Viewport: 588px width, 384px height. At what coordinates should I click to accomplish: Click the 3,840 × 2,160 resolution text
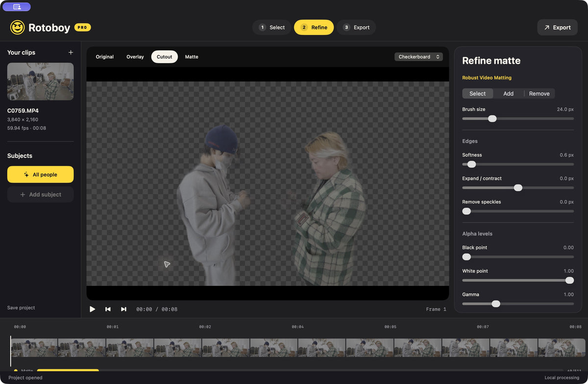[23, 120]
